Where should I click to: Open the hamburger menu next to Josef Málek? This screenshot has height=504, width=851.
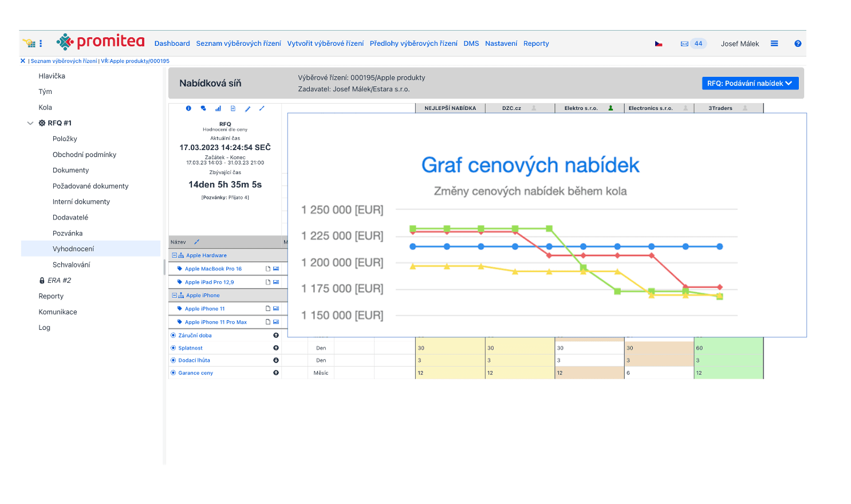[774, 44]
